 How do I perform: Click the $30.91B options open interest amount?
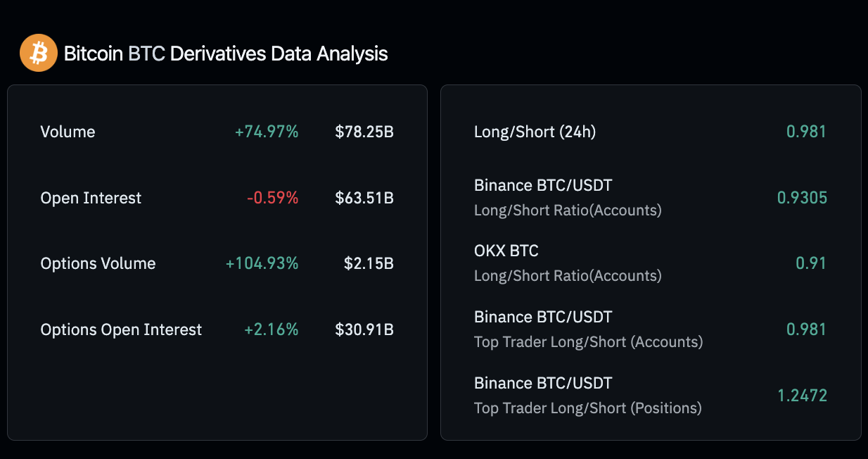point(364,329)
